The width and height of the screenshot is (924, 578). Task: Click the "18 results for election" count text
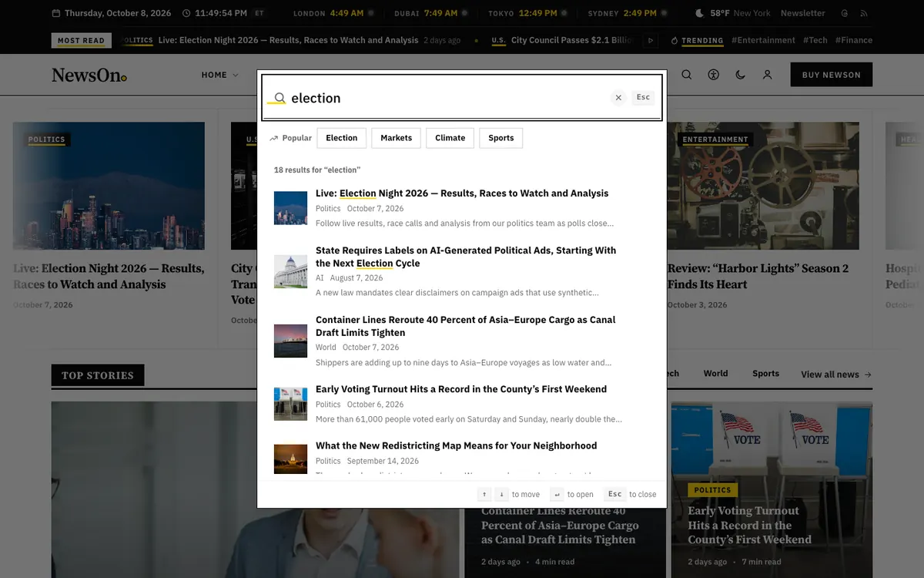[x=317, y=170]
